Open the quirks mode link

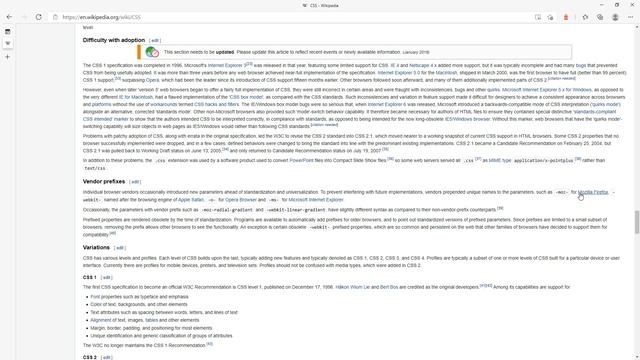click(605, 105)
